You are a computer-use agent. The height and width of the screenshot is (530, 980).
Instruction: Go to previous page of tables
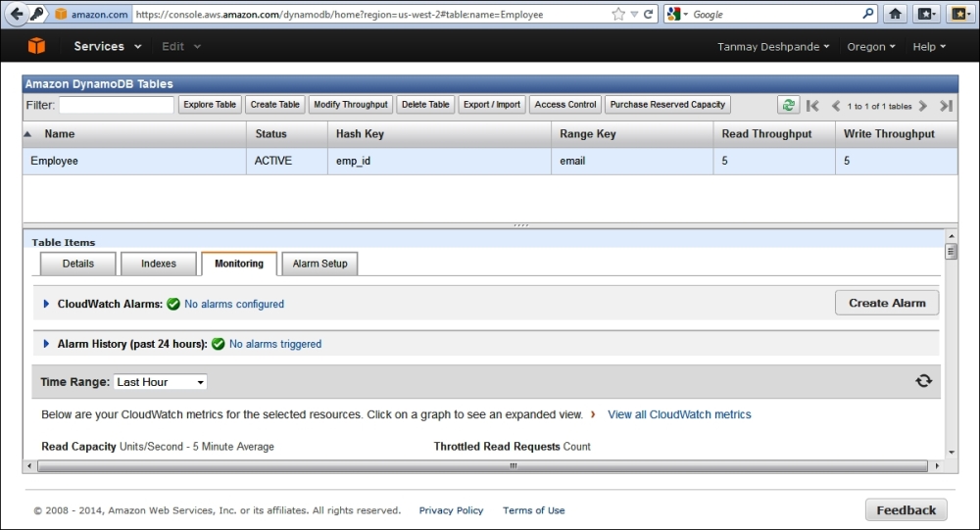pyautogui.click(x=835, y=106)
